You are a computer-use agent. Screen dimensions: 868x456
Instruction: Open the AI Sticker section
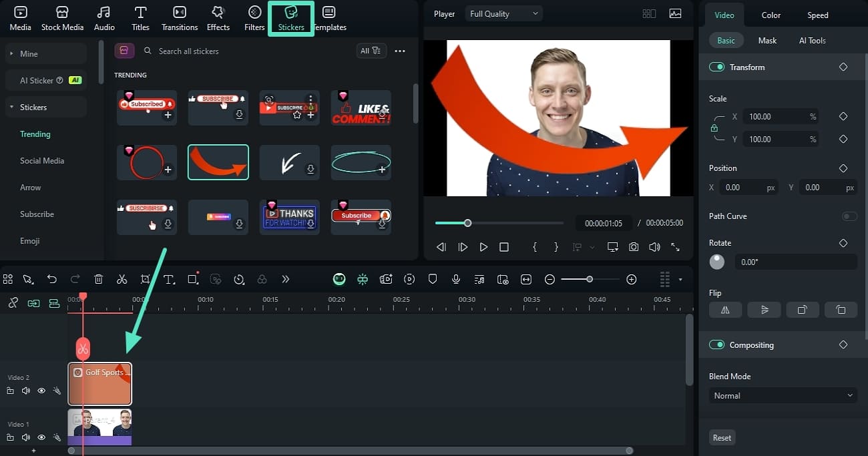coord(45,80)
